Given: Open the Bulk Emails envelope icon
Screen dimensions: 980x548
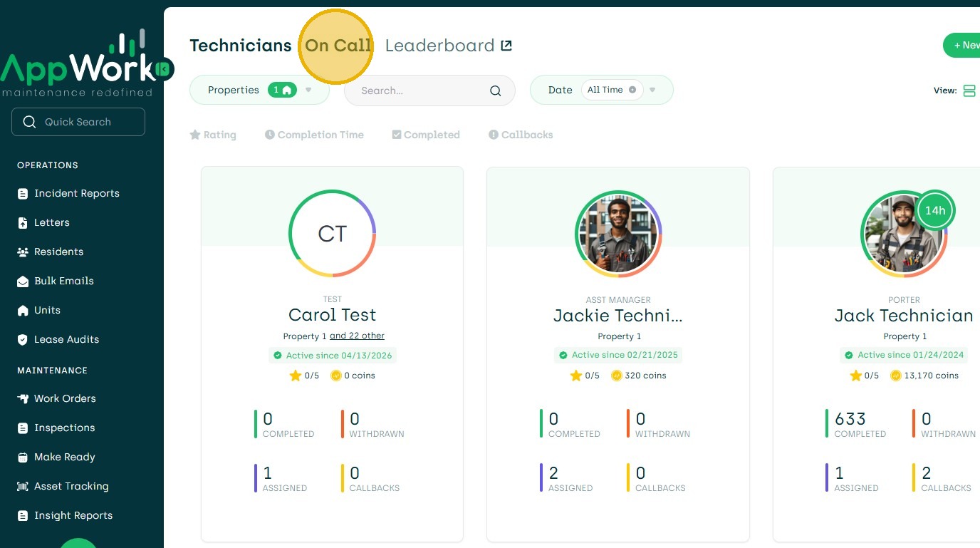Looking at the screenshot, I should click(x=23, y=281).
